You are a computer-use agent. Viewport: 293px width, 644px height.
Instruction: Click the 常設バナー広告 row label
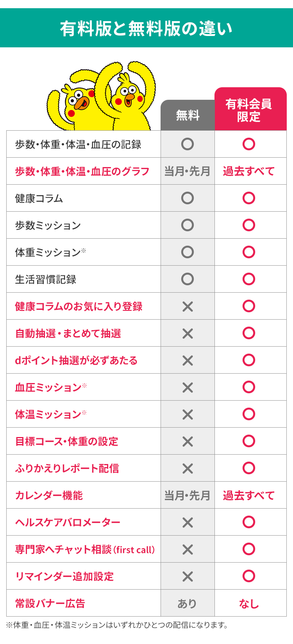(50, 603)
